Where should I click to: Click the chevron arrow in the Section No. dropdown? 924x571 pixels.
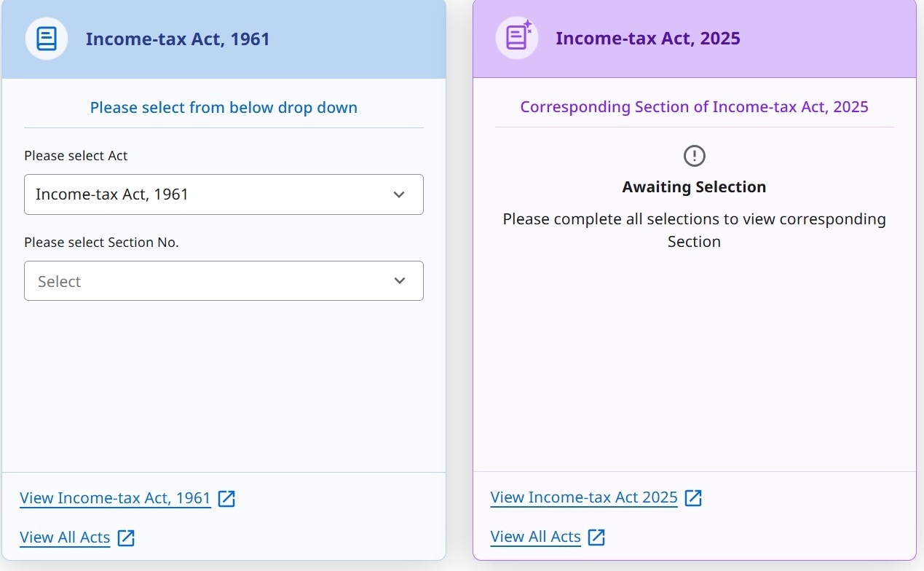pos(399,281)
